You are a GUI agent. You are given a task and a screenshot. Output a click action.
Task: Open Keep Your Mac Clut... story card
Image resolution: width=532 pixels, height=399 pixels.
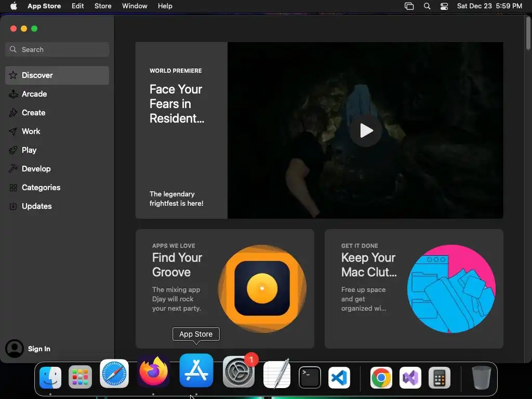tap(414, 289)
